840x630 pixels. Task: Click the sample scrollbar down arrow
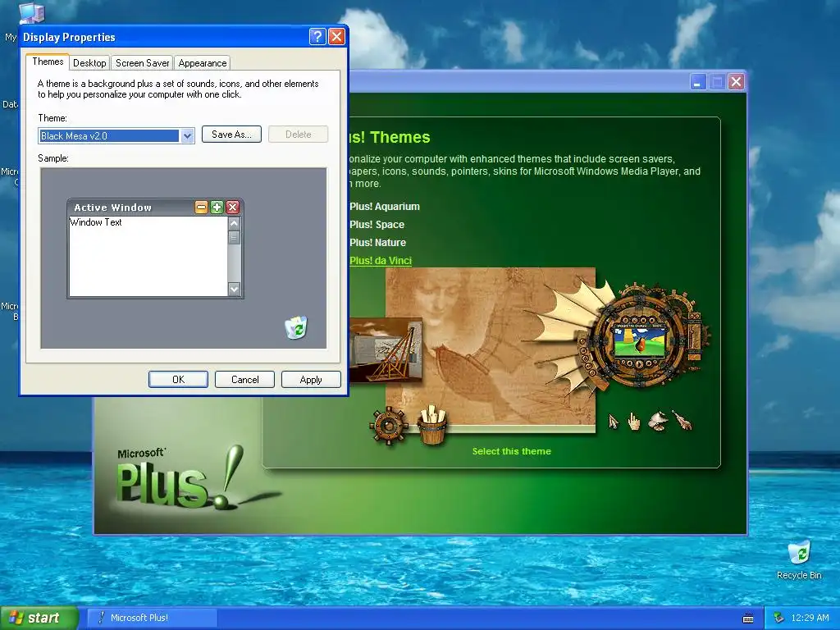(x=234, y=289)
